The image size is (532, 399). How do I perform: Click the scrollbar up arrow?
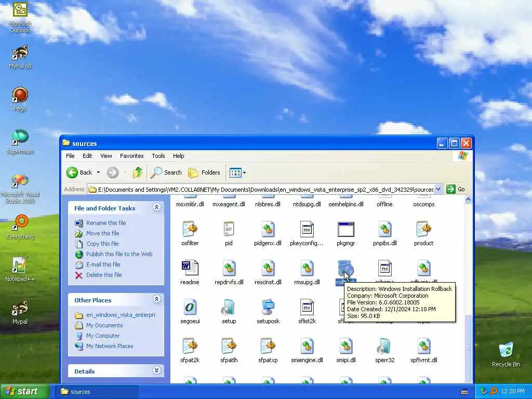click(468, 199)
